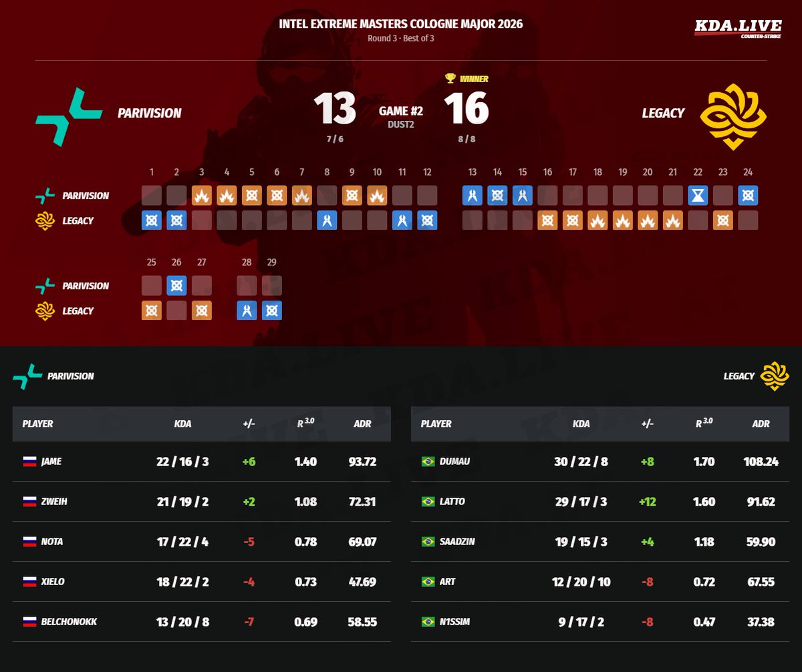Select Parivision's round 10 bomb explosion icon
Viewport: 802px width, 672px height.
(377, 195)
